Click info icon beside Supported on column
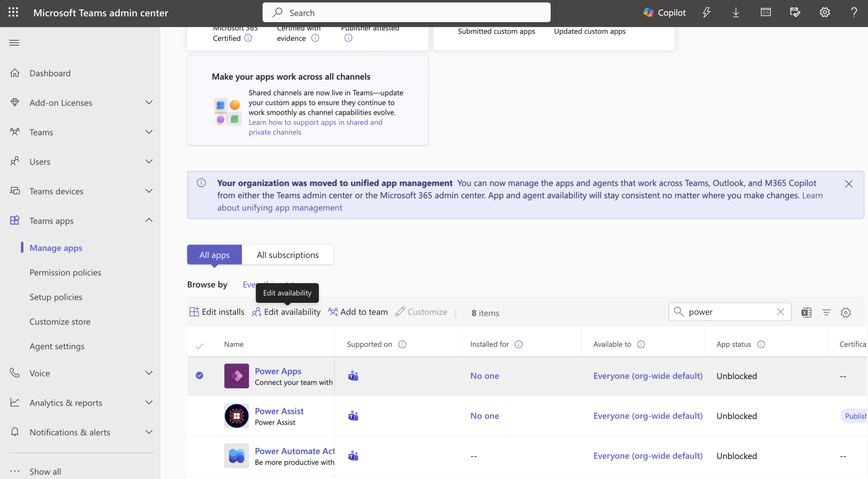868x479 pixels. click(402, 344)
